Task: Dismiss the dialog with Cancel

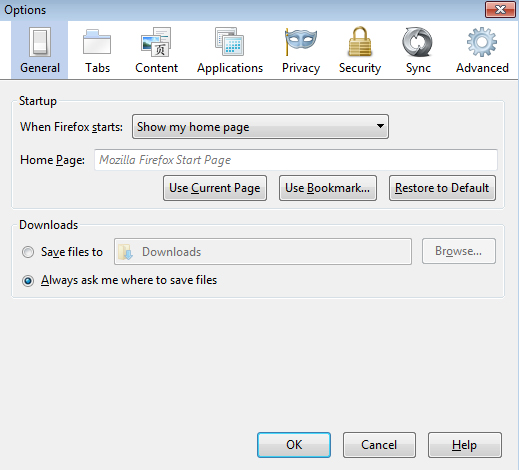Action: click(379, 445)
